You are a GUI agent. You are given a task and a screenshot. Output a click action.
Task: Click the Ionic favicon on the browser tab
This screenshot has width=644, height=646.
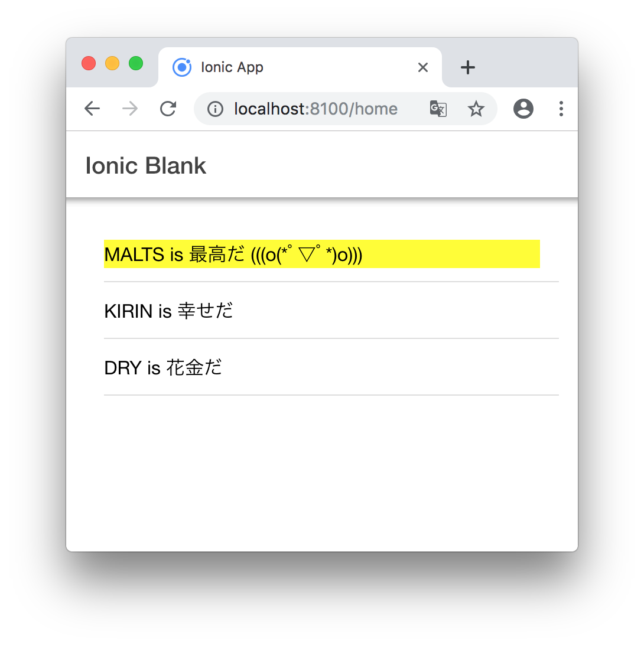tap(182, 67)
